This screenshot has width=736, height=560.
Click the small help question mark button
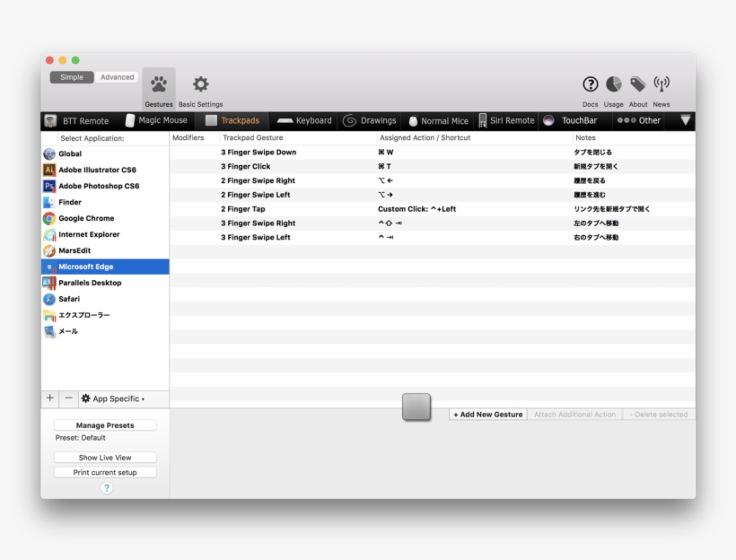[x=107, y=488]
